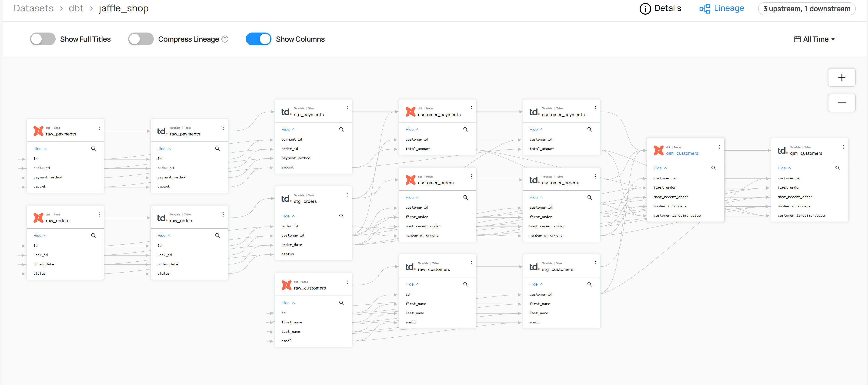Collapse columns via Hide on dbt Model dim_customers

click(661, 168)
